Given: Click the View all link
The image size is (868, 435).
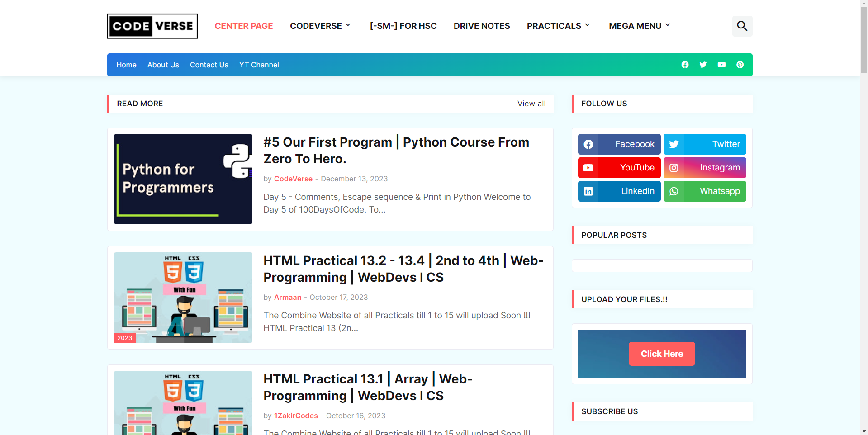Looking at the screenshot, I should click(531, 104).
